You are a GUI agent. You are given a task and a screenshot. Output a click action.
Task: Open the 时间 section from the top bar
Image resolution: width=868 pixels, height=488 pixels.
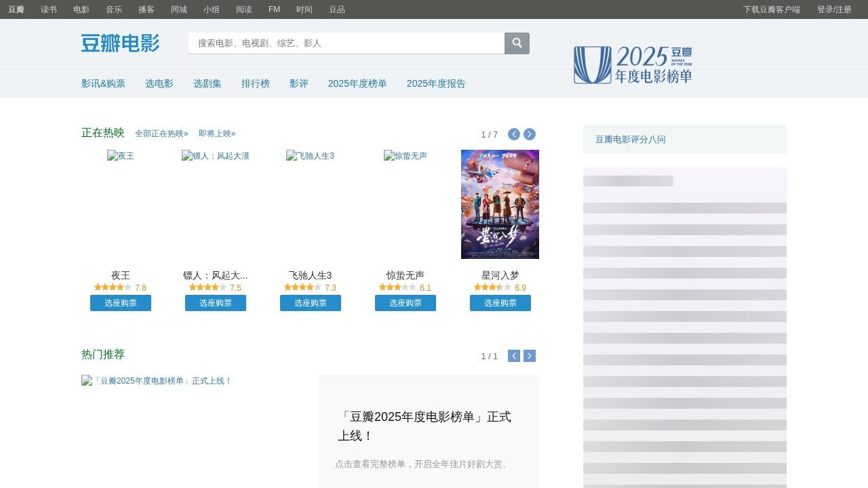[x=304, y=9]
